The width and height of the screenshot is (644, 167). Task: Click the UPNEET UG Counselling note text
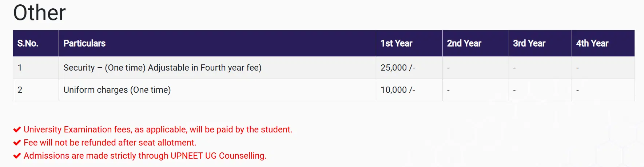point(145,156)
